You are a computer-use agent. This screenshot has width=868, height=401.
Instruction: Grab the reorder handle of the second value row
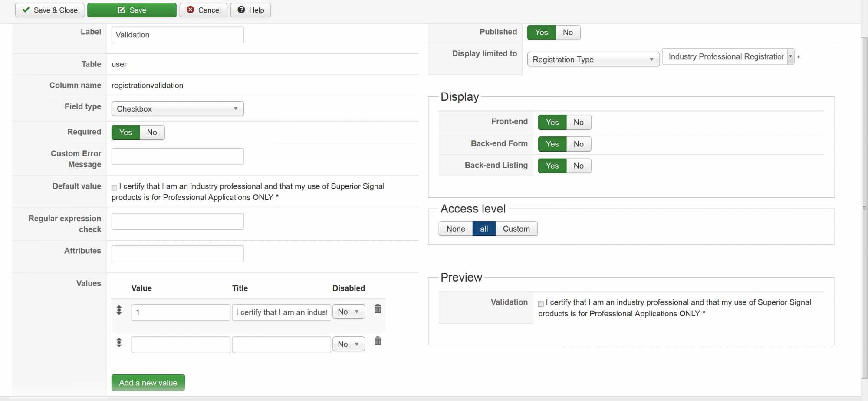(x=119, y=343)
